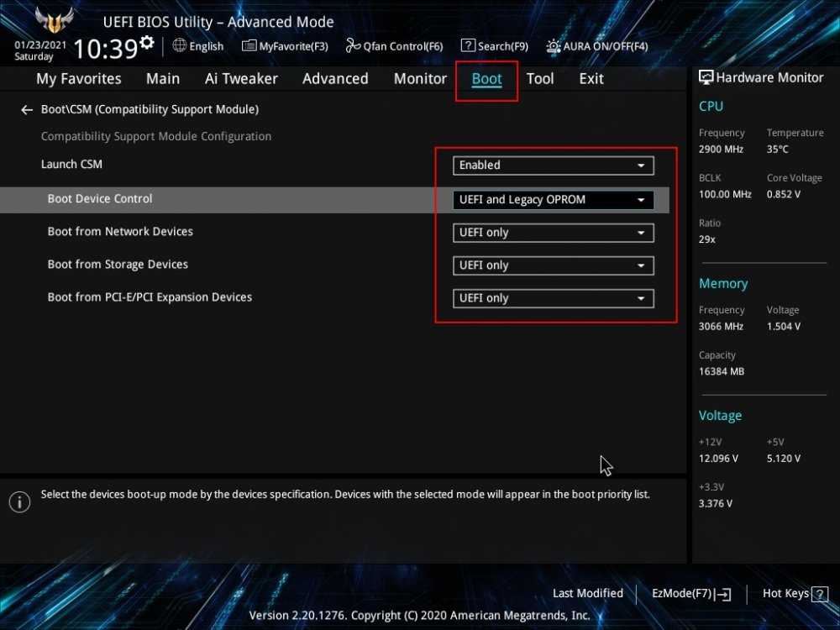Open Qfan Control fan icon
840x630 pixels.
coord(352,46)
